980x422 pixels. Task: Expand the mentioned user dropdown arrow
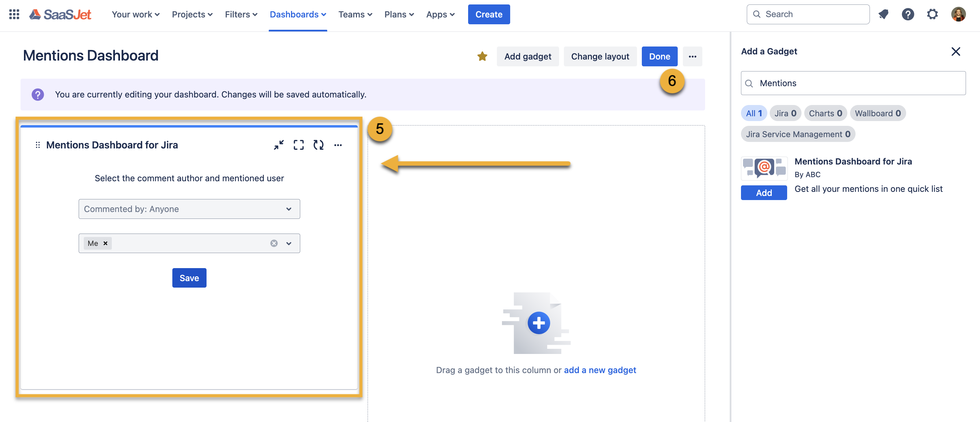point(289,243)
